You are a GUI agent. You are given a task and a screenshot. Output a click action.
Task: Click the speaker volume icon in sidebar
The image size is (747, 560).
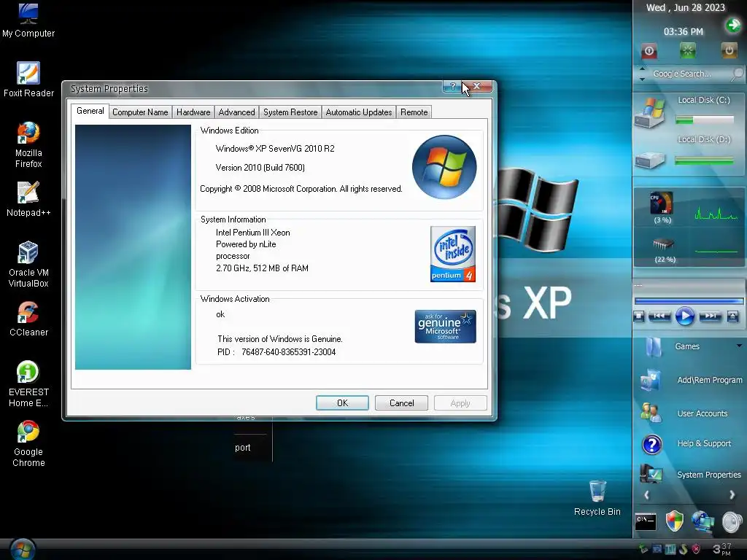coord(732,522)
